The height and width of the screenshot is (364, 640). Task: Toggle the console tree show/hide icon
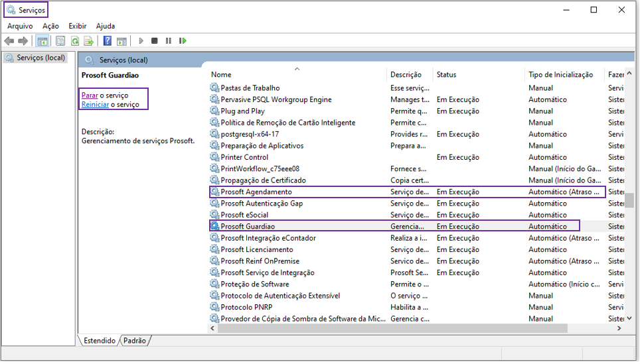coord(42,41)
